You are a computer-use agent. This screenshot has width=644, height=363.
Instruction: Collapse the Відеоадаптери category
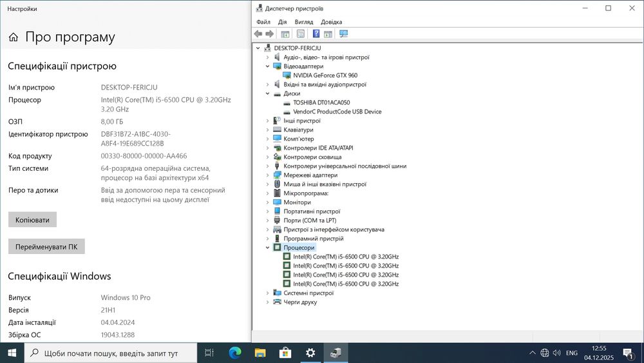point(267,66)
